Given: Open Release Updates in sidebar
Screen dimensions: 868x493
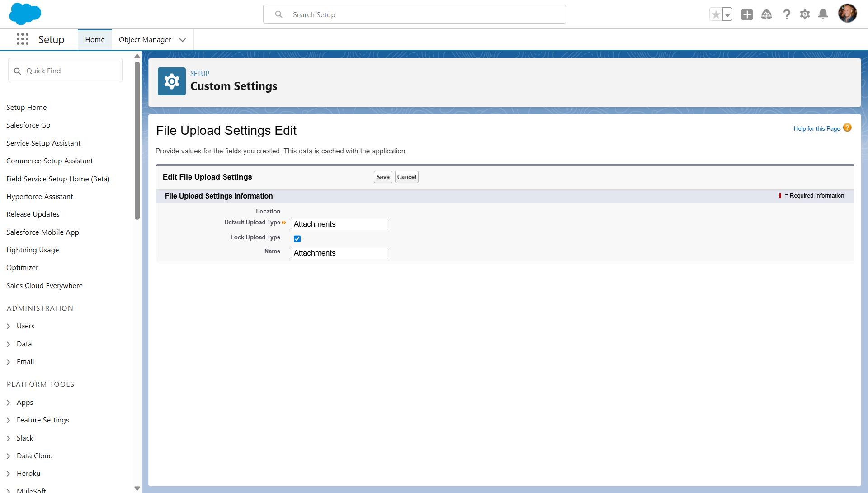Looking at the screenshot, I should [x=33, y=214].
